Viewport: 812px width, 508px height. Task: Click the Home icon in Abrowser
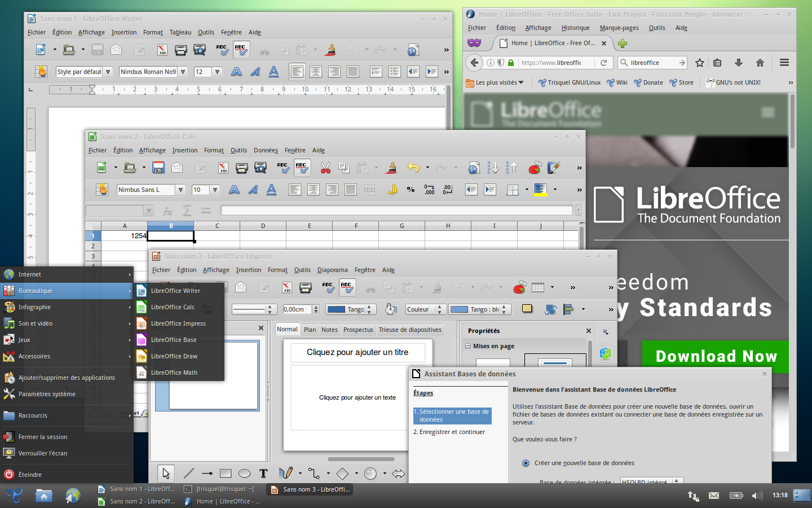click(x=760, y=63)
